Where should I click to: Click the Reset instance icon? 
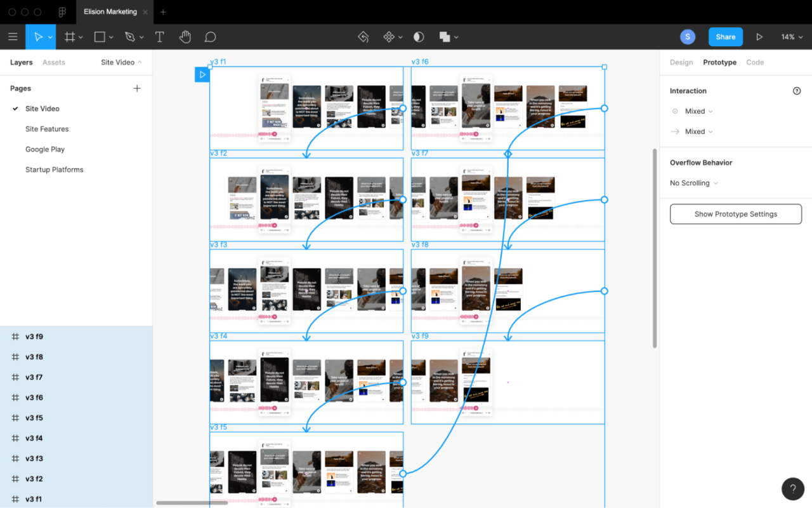[x=363, y=36]
